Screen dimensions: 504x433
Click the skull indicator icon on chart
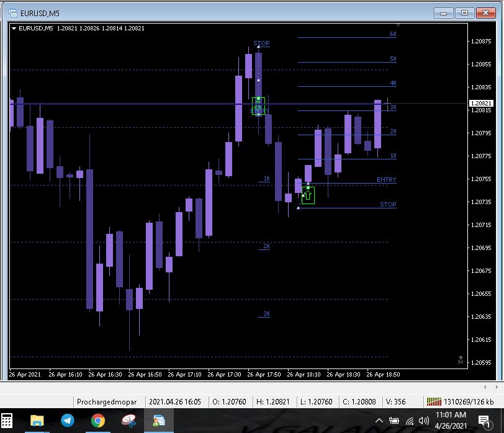tap(461, 360)
